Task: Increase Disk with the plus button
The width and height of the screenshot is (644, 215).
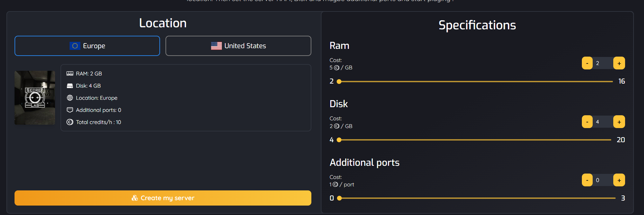Action: coord(619,122)
